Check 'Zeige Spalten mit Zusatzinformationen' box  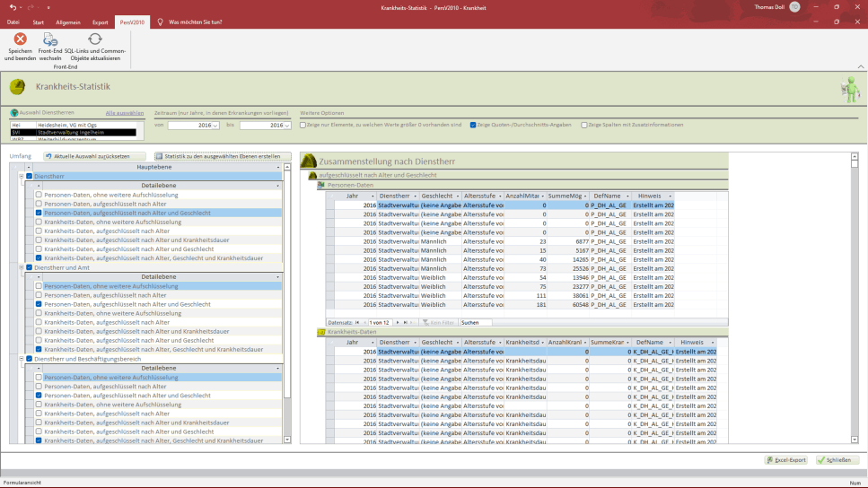[584, 125]
